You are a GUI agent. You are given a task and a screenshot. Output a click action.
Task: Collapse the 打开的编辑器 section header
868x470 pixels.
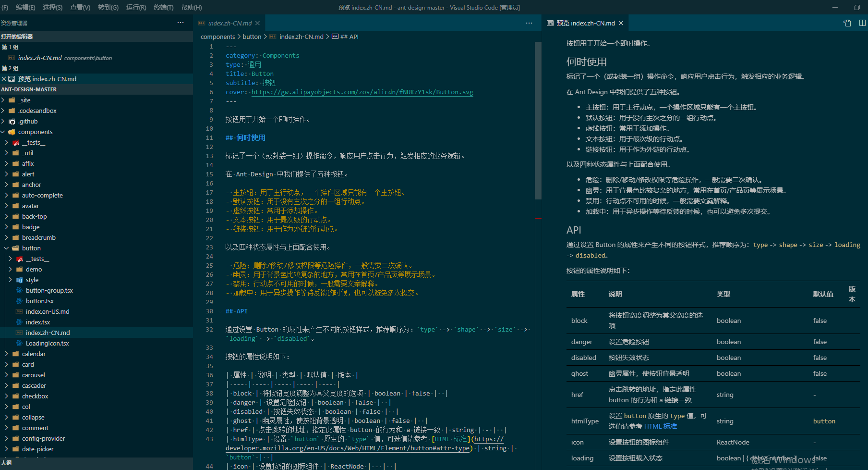pos(96,37)
